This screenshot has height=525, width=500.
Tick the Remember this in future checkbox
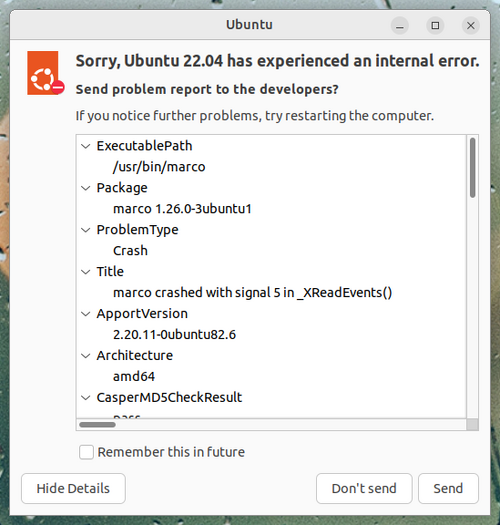tap(86, 452)
